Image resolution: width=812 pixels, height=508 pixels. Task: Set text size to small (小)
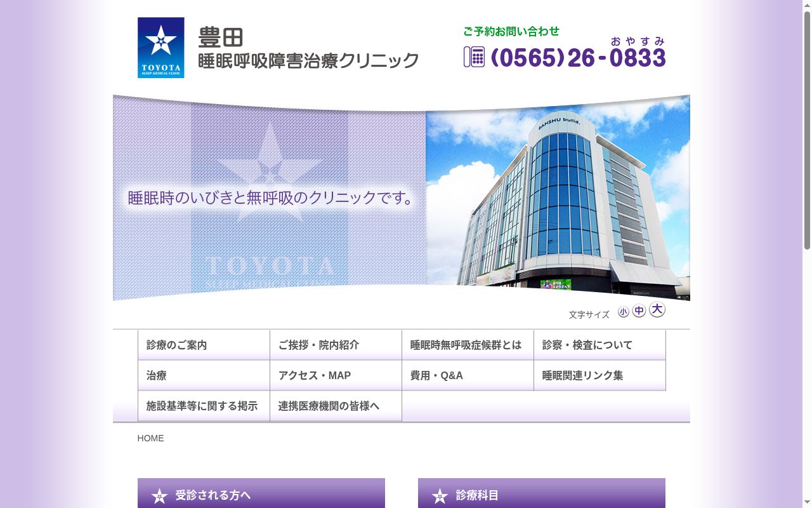(x=624, y=312)
